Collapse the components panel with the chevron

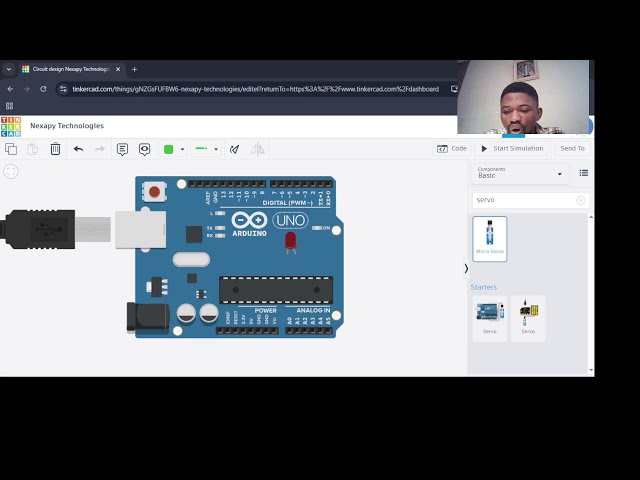(466, 269)
